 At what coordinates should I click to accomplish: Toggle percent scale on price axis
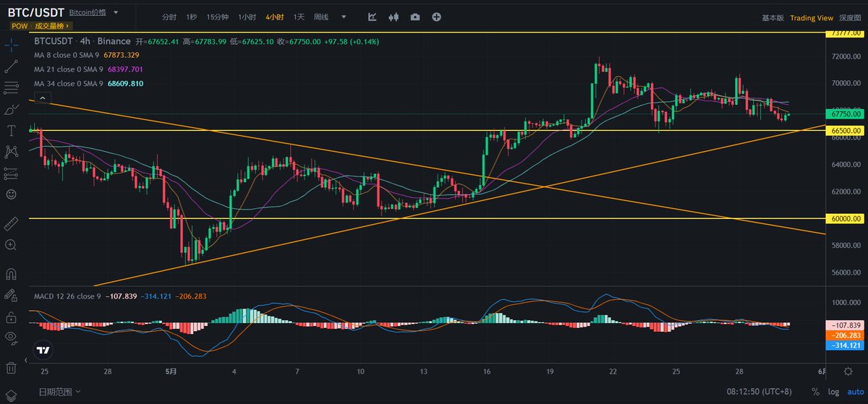(x=815, y=391)
